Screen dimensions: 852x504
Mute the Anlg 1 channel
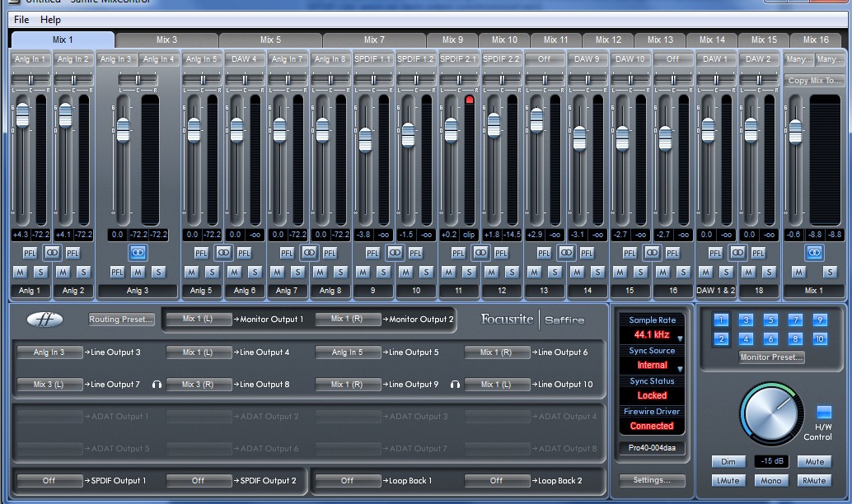20,272
